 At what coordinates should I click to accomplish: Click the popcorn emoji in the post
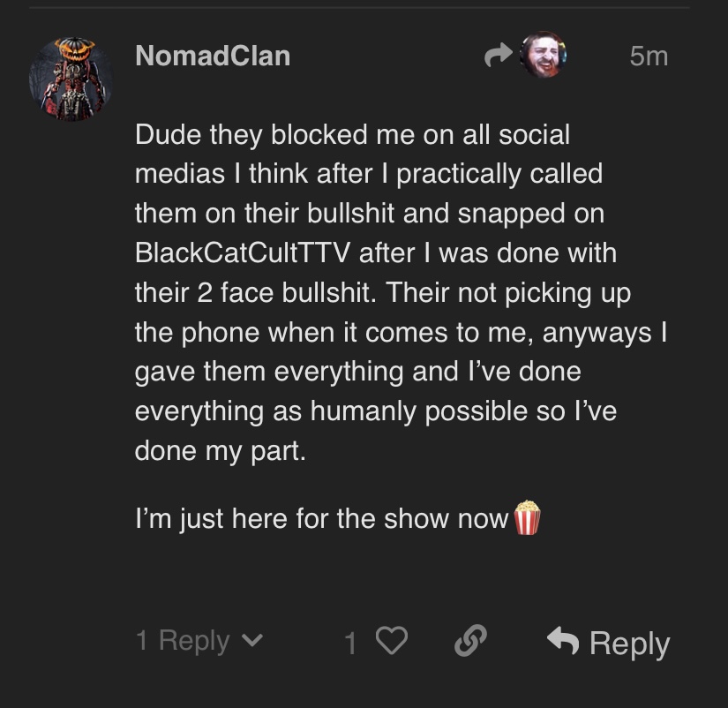(527, 518)
